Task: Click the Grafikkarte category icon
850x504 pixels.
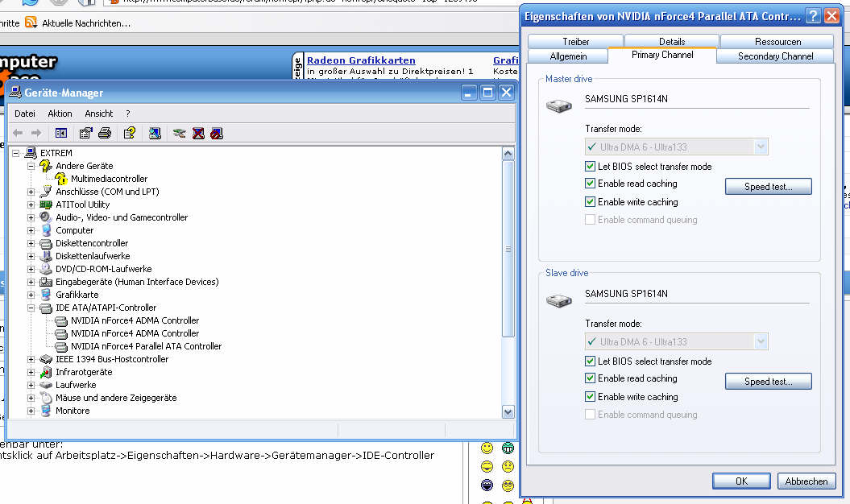Action: [46, 295]
